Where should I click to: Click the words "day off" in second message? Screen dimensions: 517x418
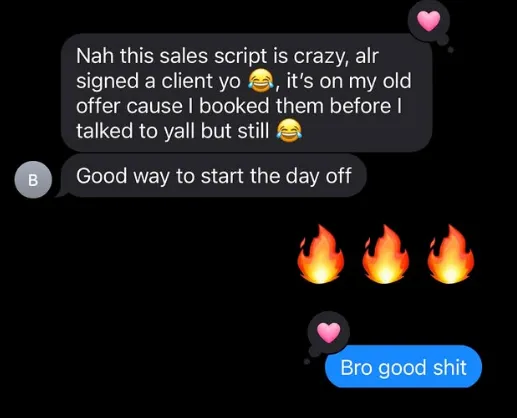(318, 176)
